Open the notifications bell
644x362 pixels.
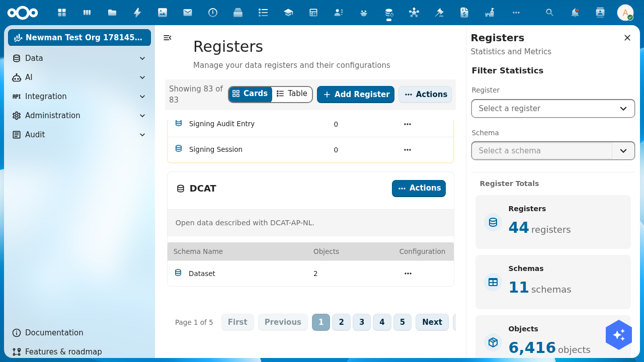tap(575, 13)
